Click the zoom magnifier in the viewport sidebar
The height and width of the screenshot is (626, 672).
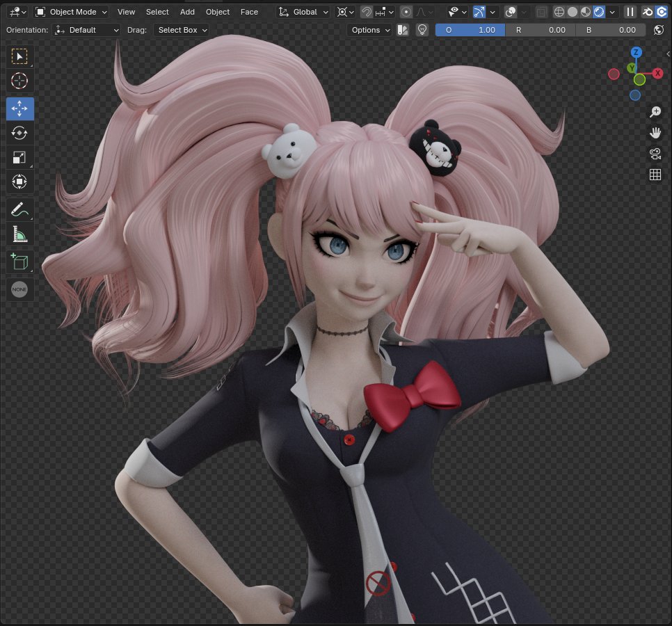coord(655,112)
